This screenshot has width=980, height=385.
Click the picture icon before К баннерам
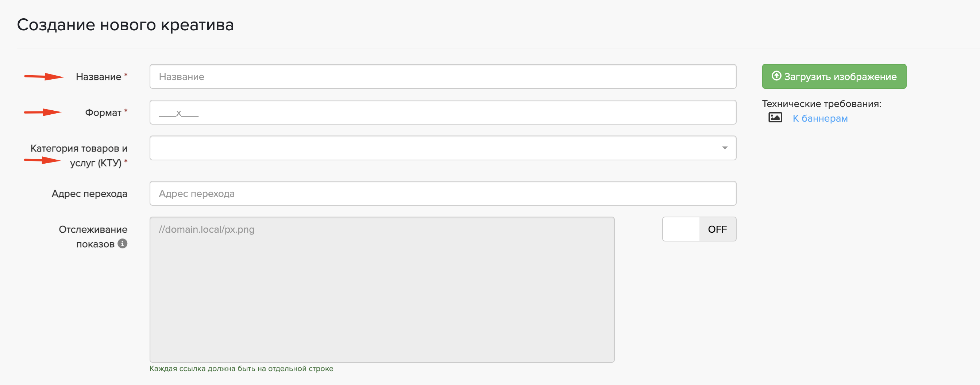775,118
